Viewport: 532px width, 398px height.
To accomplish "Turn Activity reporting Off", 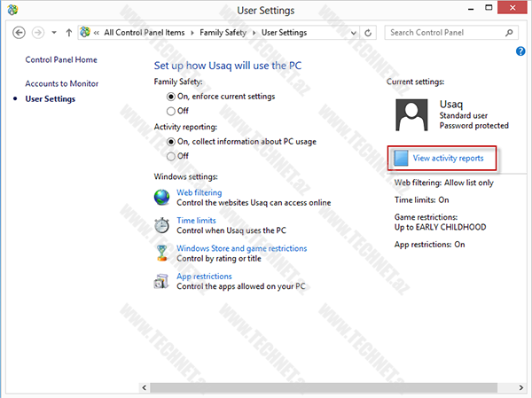I will click(171, 156).
